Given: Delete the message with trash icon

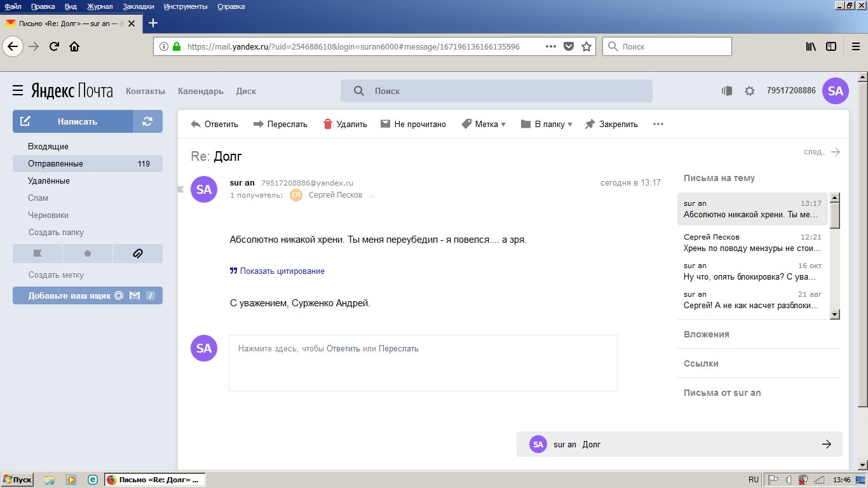Looking at the screenshot, I should click(x=345, y=125).
